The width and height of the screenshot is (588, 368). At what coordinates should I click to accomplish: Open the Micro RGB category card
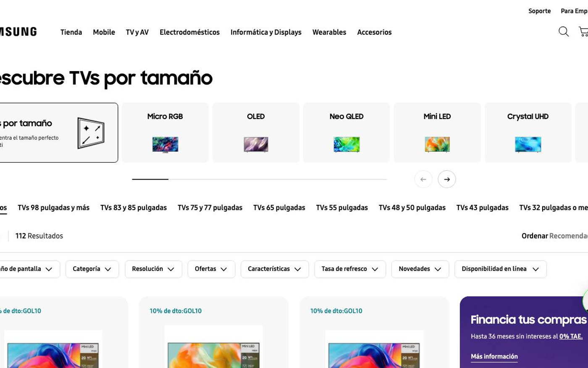click(x=165, y=132)
